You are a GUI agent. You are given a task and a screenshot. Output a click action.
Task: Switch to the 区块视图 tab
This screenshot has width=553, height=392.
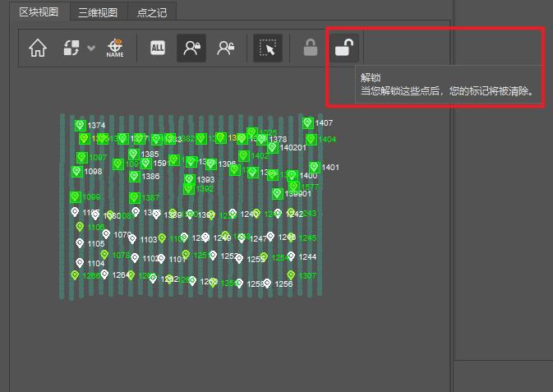(x=39, y=12)
